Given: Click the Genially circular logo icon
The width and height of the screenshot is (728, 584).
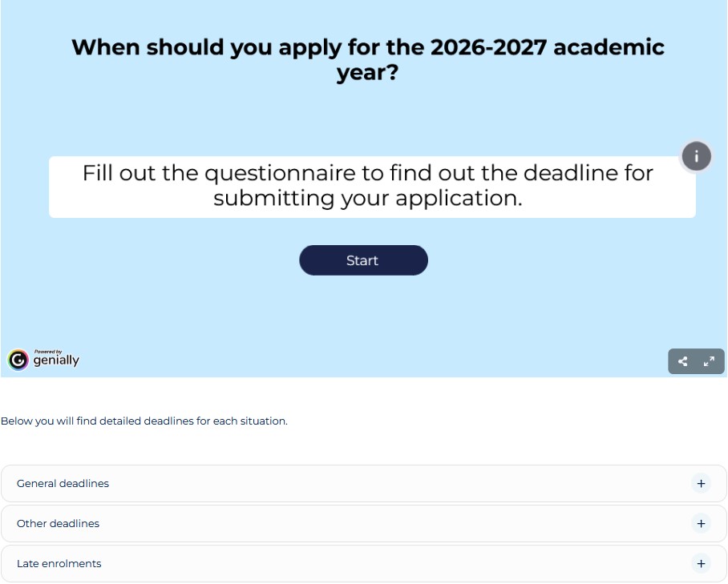Looking at the screenshot, I should (x=18, y=360).
